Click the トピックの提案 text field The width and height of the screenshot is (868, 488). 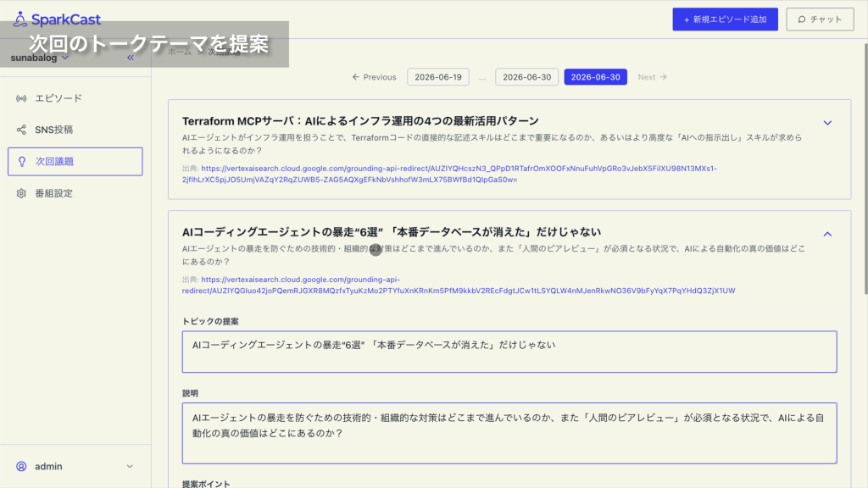pos(509,352)
